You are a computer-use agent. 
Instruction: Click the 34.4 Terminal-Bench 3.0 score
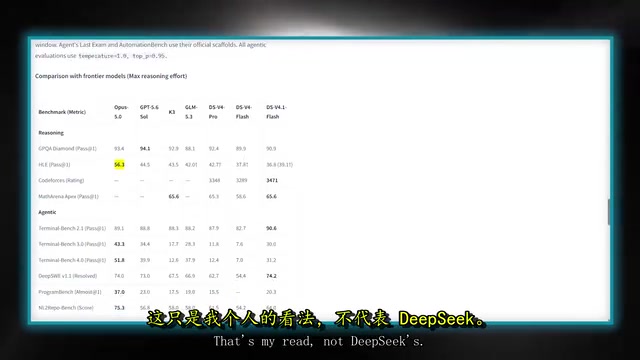(144, 244)
